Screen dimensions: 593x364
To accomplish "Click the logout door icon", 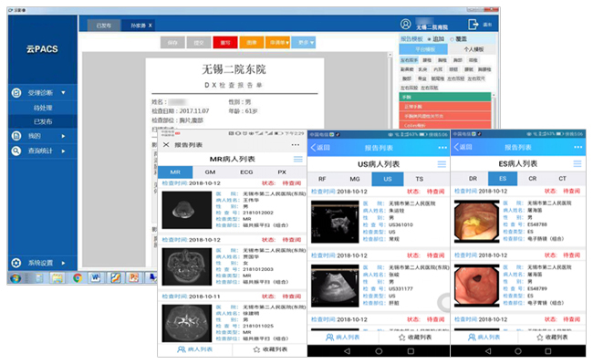I will coord(473,25).
